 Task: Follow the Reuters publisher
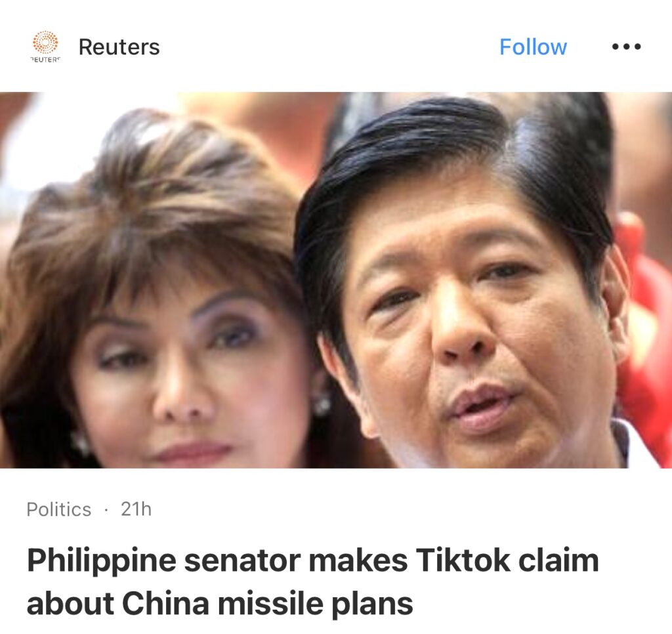coord(533,47)
